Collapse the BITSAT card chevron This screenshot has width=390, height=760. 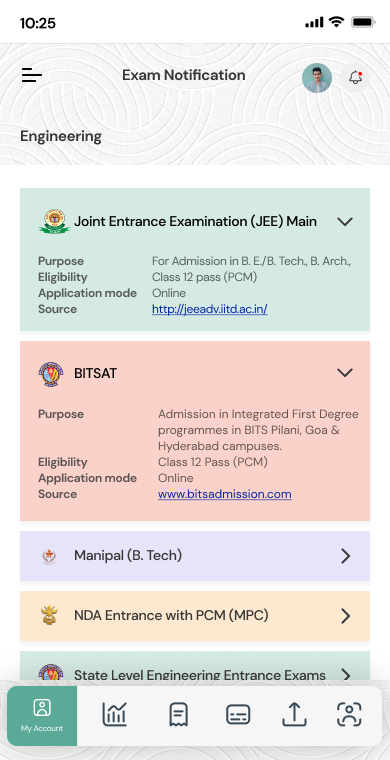pyautogui.click(x=345, y=372)
